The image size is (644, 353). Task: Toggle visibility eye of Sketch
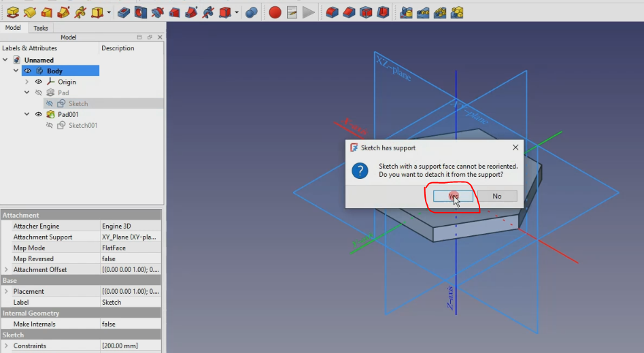click(x=49, y=103)
